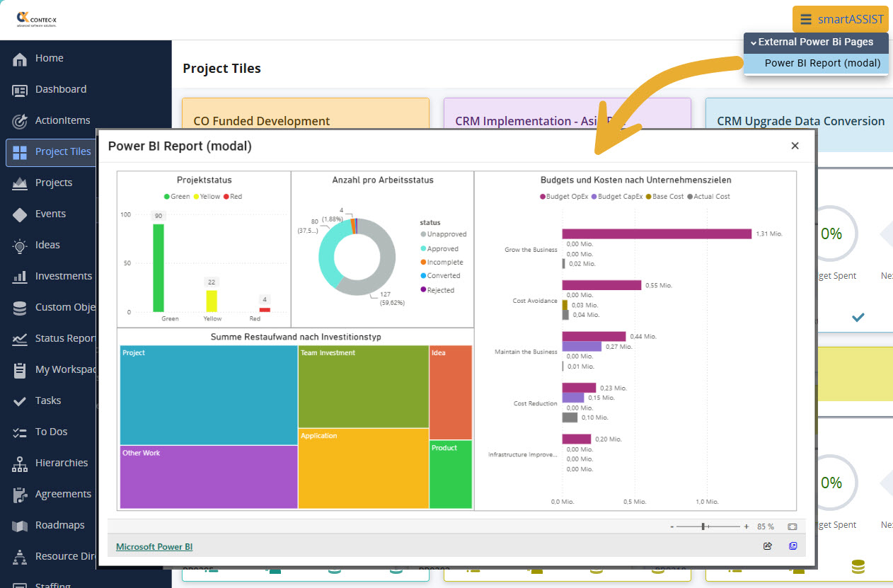893x588 pixels.
Task: Toggle fit-to-page icon beside 85 %
Action: [x=793, y=526]
